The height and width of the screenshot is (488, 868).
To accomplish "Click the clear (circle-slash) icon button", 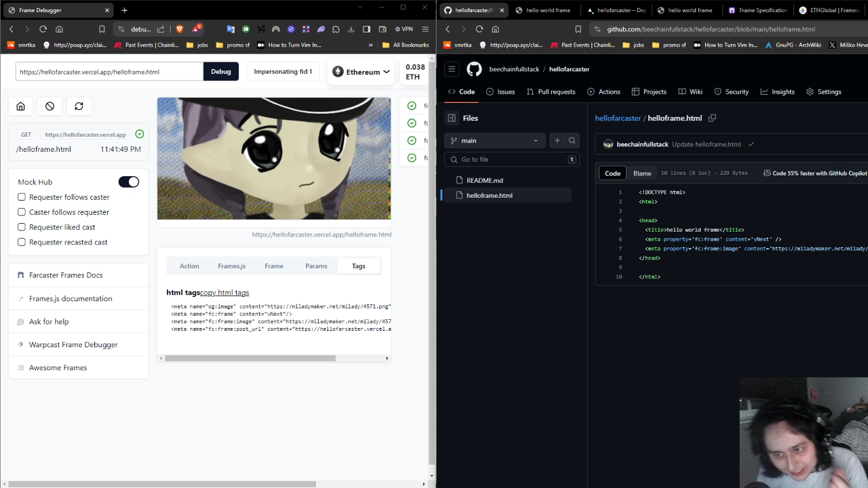I will coord(50,106).
